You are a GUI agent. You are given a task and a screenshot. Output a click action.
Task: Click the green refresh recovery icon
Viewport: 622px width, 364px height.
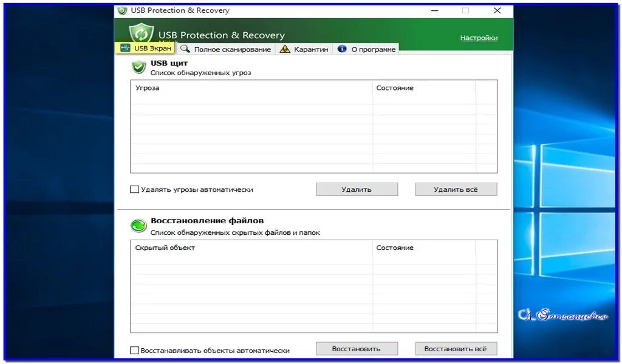[x=138, y=226]
